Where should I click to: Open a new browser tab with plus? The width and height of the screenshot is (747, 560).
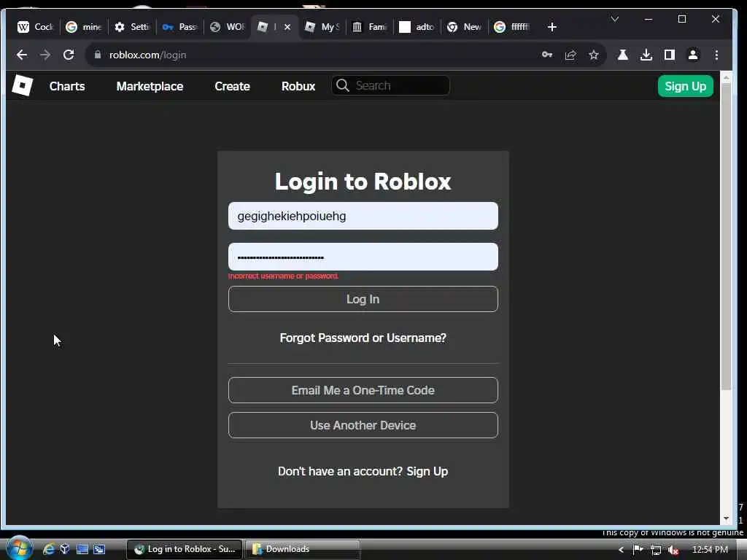tap(552, 27)
